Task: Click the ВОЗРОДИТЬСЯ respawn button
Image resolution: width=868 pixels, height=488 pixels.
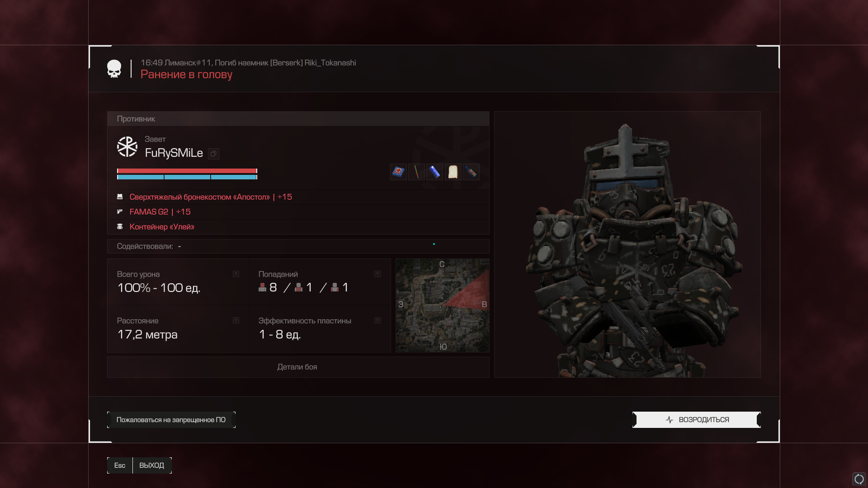Action: click(x=697, y=420)
